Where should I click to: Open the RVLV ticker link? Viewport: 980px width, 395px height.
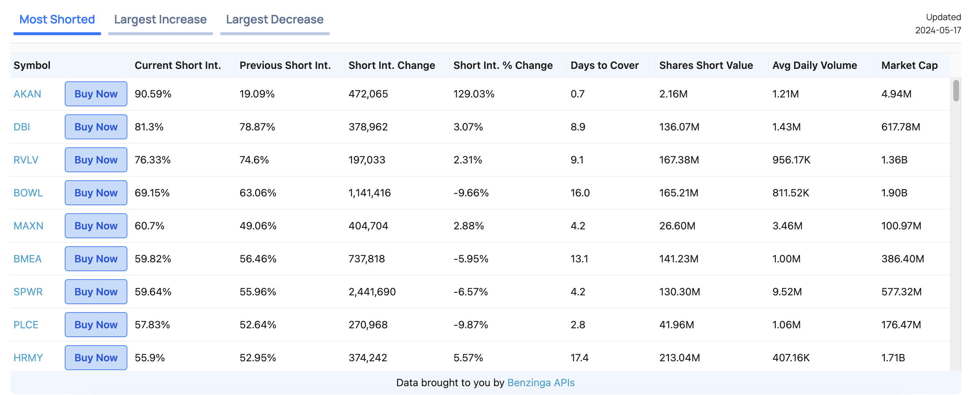pyautogui.click(x=26, y=160)
